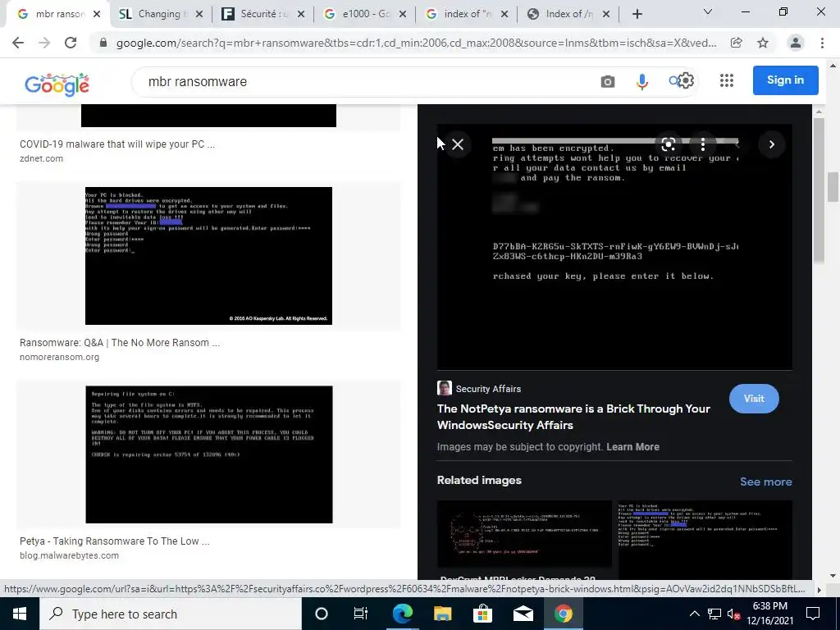
Task: Search inside image with Lens icon
Action: pos(668,144)
